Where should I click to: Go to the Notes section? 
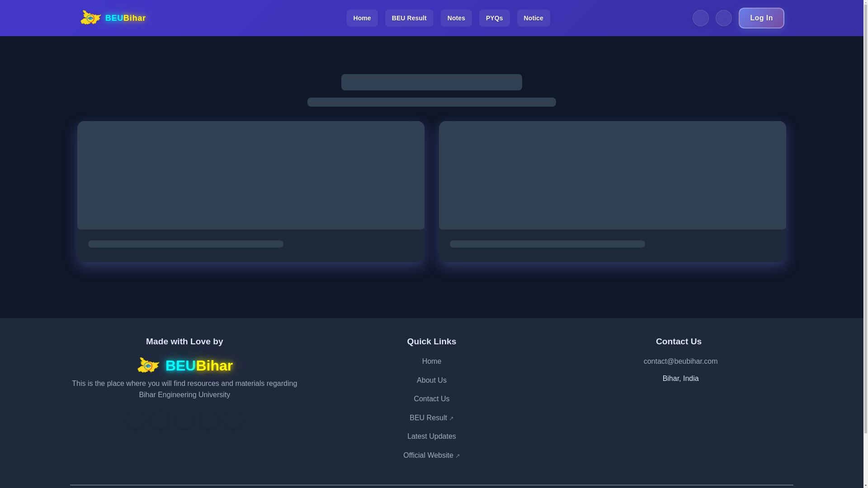click(456, 18)
